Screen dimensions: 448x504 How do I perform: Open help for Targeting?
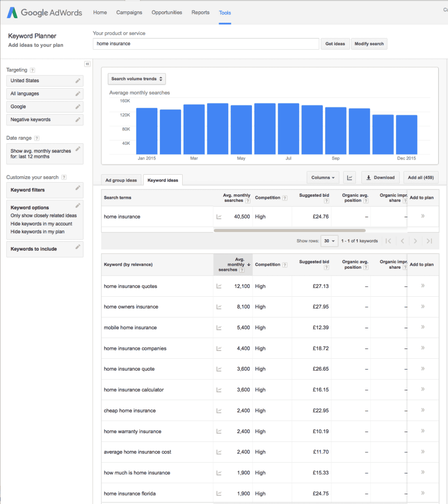click(x=32, y=70)
